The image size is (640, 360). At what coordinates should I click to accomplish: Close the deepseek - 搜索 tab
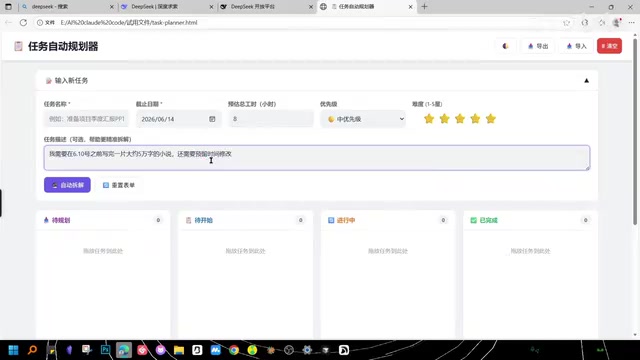click(x=112, y=7)
